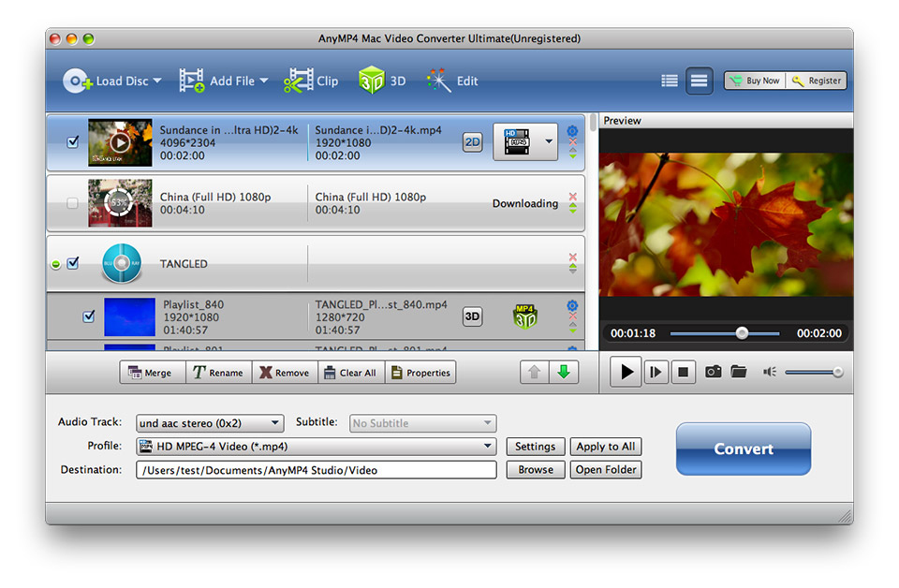The width and height of the screenshot is (899, 588).
Task: Open the Edit effects tool
Action: [439, 81]
